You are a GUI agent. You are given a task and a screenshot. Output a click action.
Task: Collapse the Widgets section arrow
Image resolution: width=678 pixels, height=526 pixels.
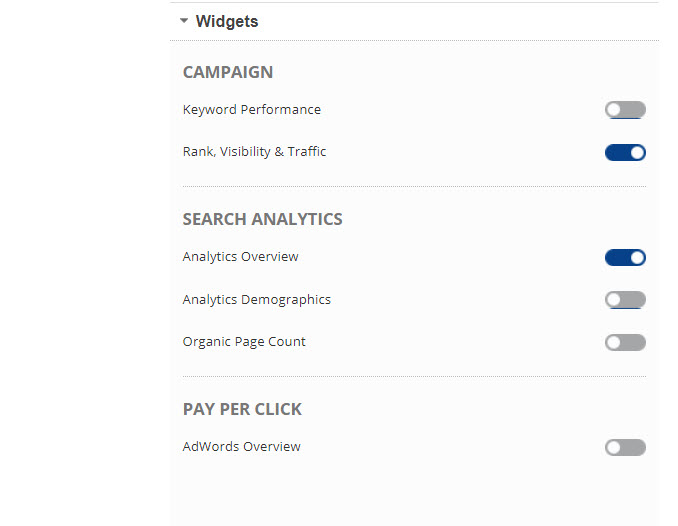184,20
